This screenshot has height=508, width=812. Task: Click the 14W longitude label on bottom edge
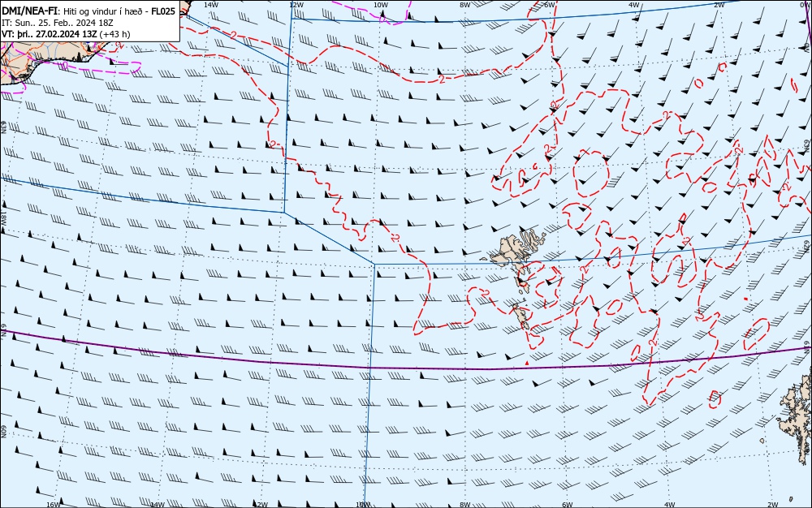point(158,505)
